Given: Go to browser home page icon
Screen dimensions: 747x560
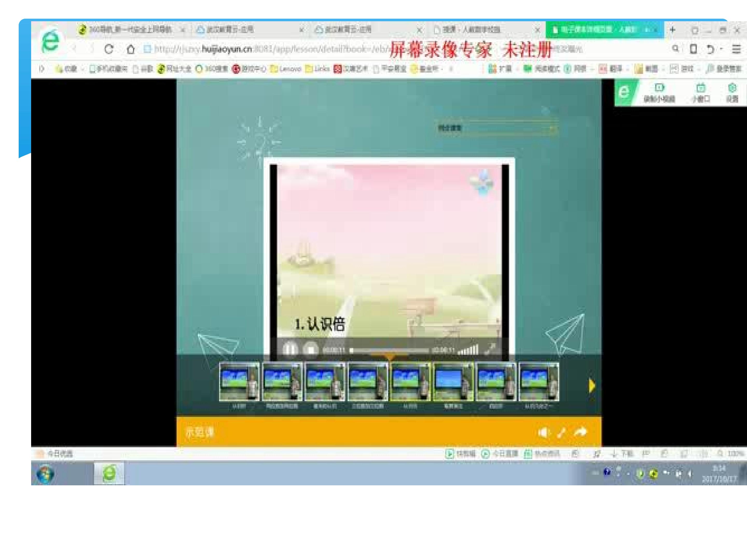Looking at the screenshot, I should 131,49.
